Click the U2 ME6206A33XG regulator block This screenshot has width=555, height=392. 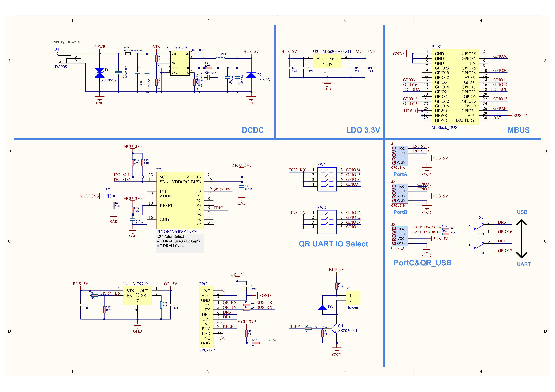tap(327, 61)
